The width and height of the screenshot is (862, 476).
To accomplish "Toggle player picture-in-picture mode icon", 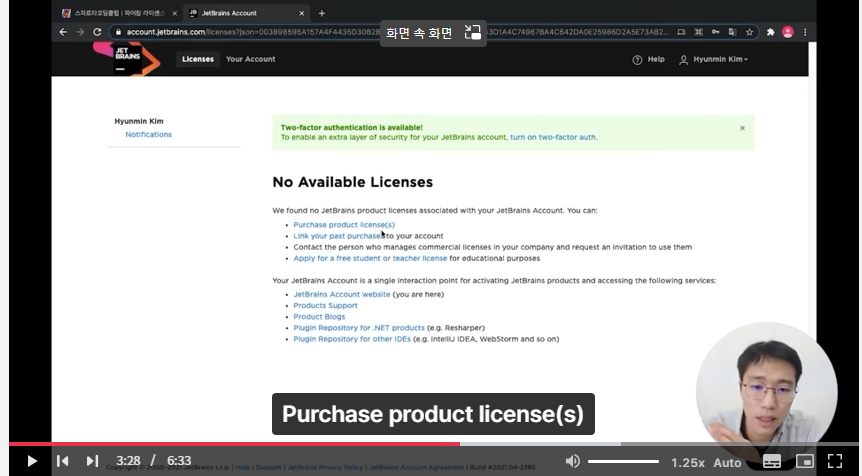I will tap(804, 462).
